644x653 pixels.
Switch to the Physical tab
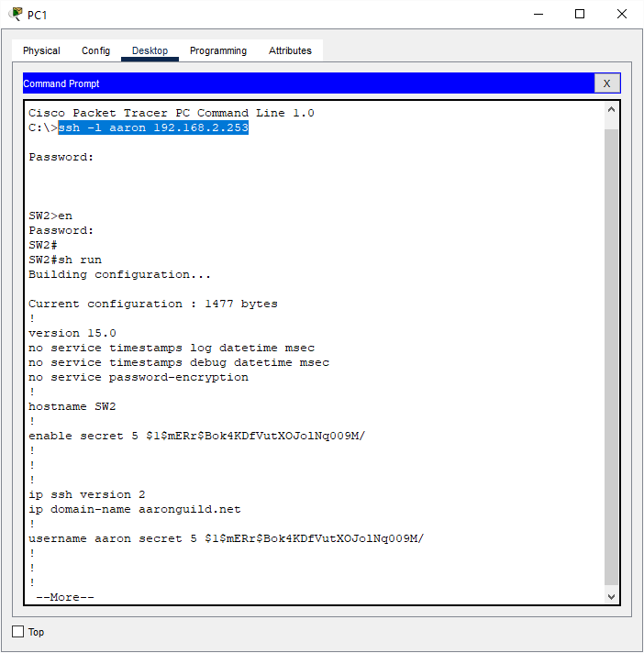pyautogui.click(x=41, y=50)
